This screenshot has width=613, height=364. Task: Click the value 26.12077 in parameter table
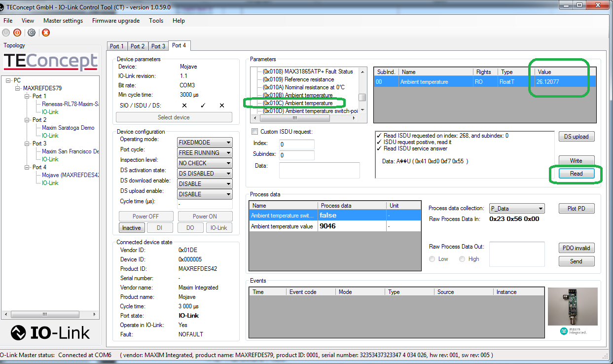tap(548, 82)
